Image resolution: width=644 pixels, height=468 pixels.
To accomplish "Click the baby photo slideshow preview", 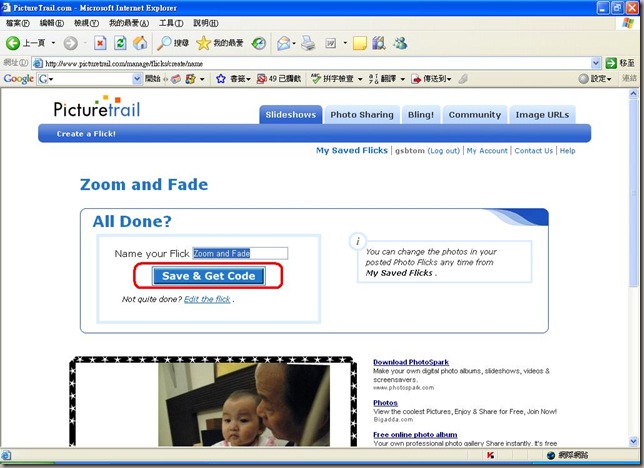I will pyautogui.click(x=244, y=405).
